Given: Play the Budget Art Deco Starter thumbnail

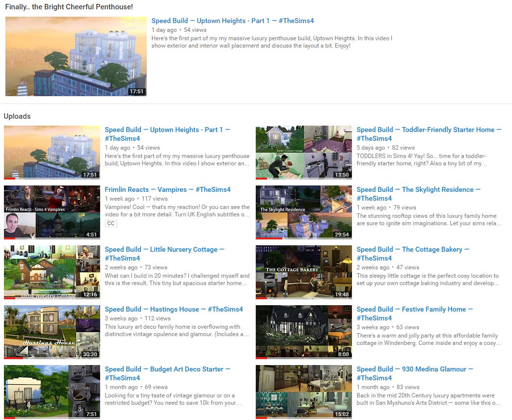Looking at the screenshot, I should pos(52,392).
